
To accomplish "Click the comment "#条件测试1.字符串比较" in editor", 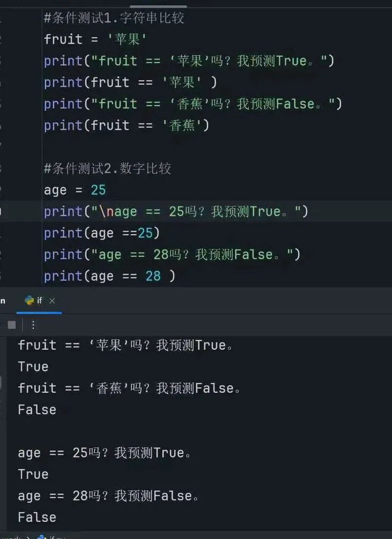I will [114, 18].
